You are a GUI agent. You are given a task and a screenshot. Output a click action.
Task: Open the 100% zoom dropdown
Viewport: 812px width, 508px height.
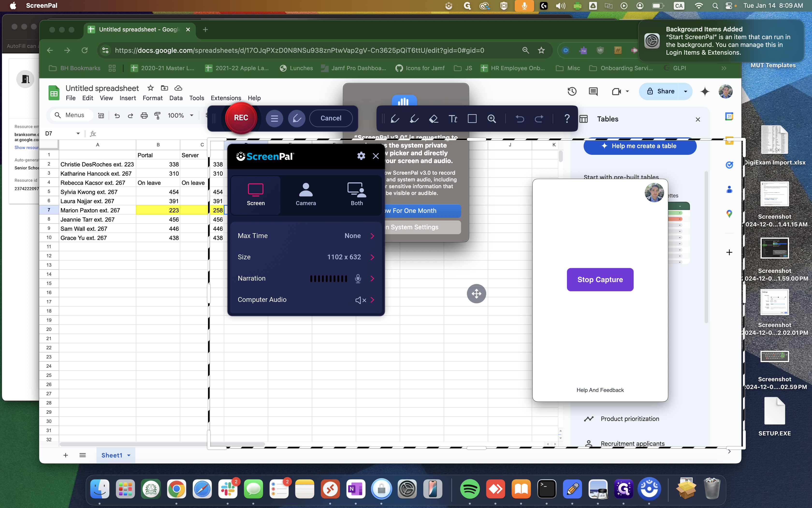pos(181,116)
